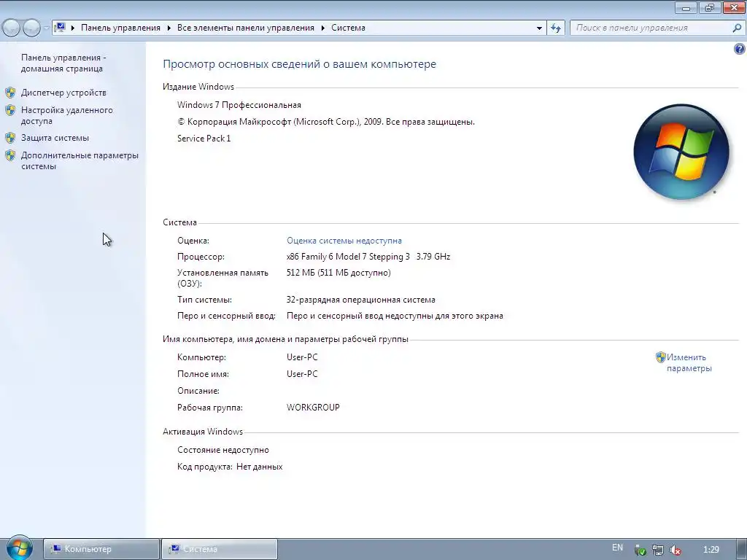Click Перо и сенсорный ввод недоступны value
The image size is (747, 560).
coord(395,316)
